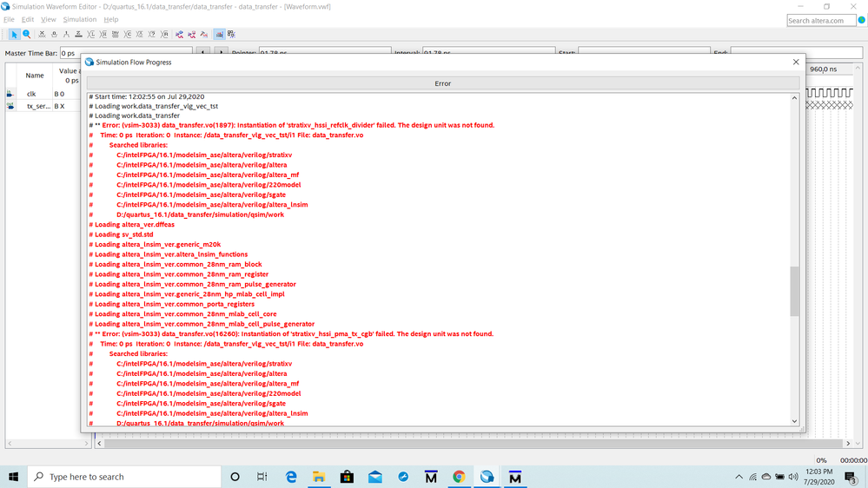Click 'Loading work.data_transfer_vlg_vec_tst' log line
Viewport: 868px width, 488px height.
(x=153, y=106)
